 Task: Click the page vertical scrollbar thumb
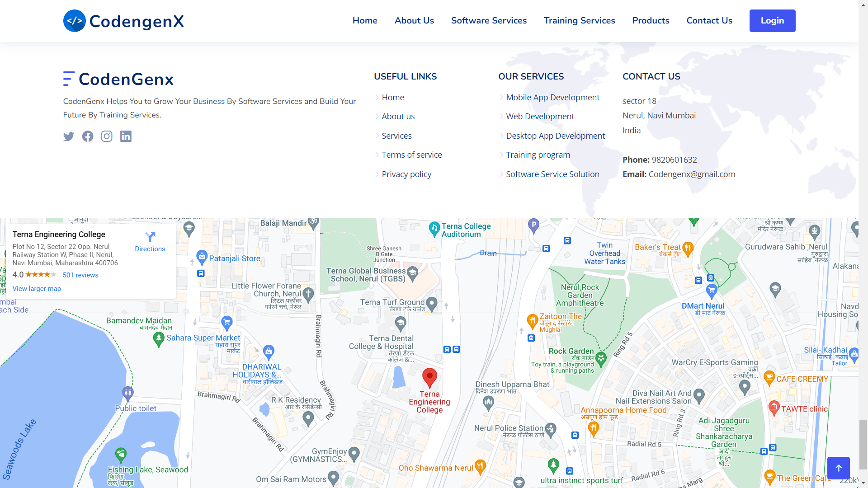pos(863,445)
